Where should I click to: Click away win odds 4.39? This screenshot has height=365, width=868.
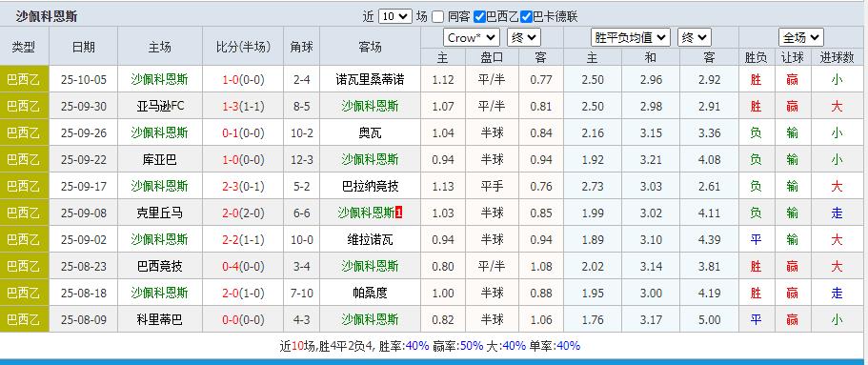click(x=710, y=239)
